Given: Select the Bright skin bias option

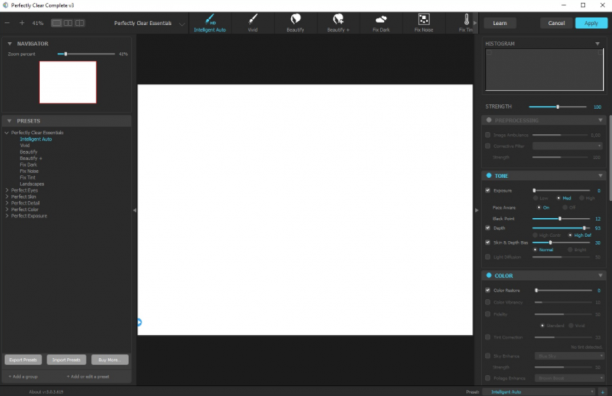Looking at the screenshot, I should click(x=570, y=250).
